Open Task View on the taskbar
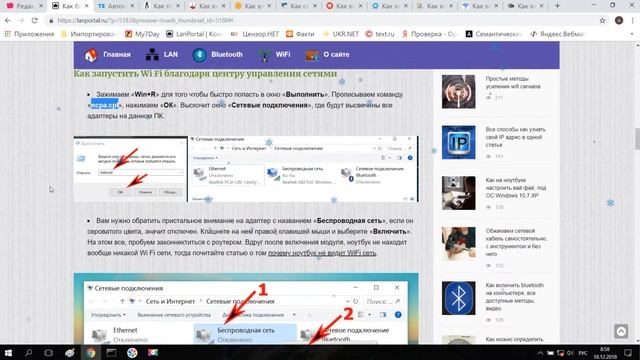This screenshot has width=640, height=360. (x=49, y=353)
